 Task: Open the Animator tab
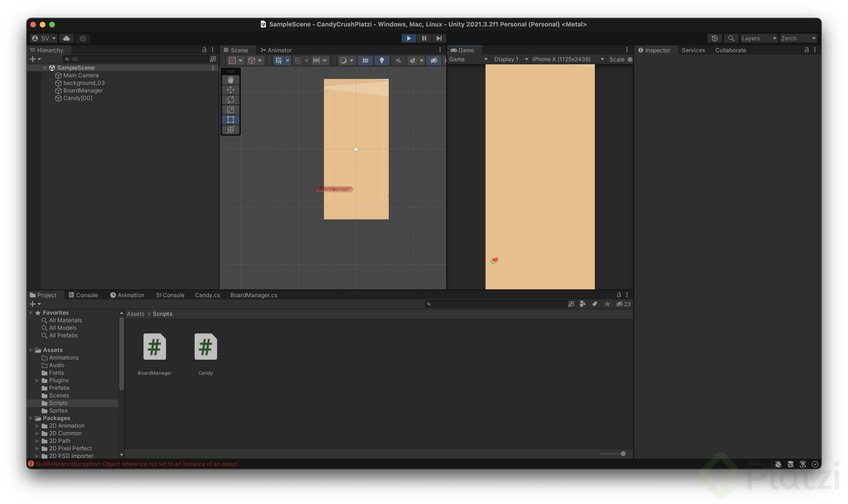click(x=276, y=50)
